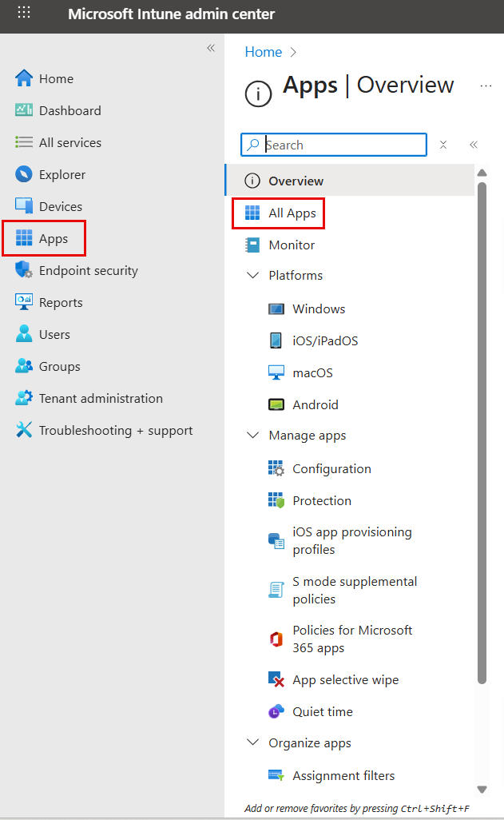This screenshot has height=820, width=504.
Task: Click Policies for Microsoft 365 apps icon
Action: point(276,639)
